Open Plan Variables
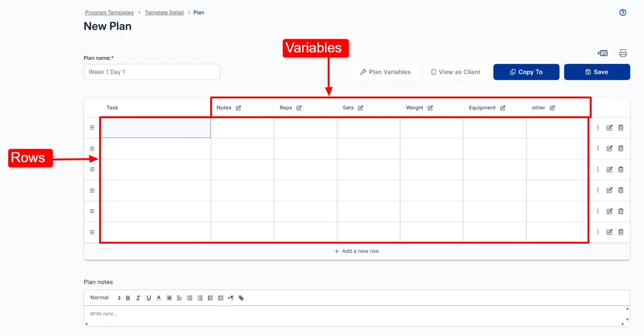 pyautogui.click(x=386, y=72)
